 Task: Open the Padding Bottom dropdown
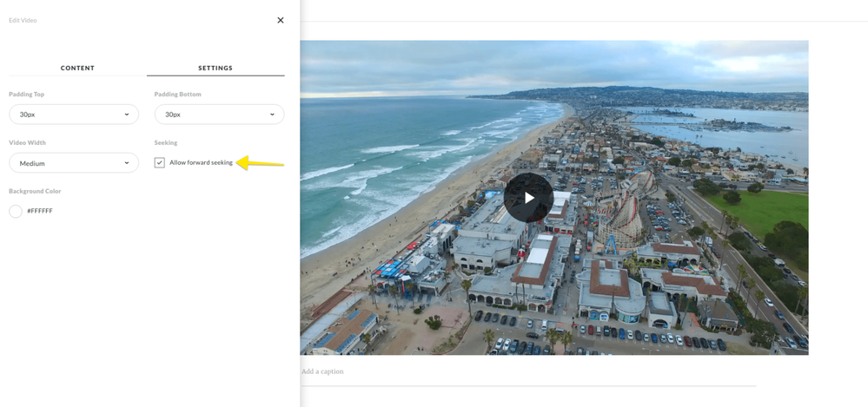click(219, 115)
